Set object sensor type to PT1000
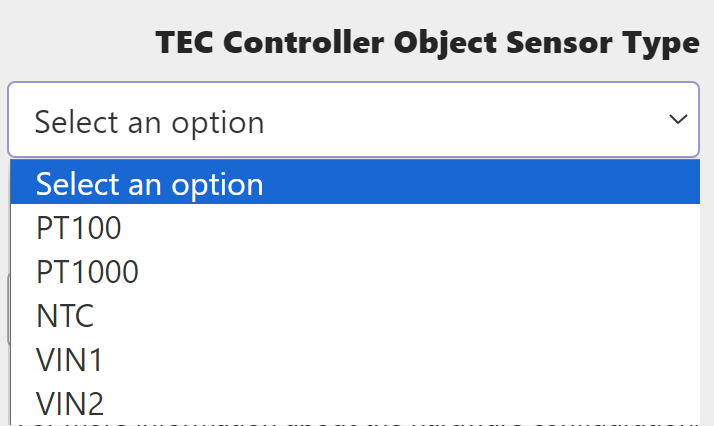The width and height of the screenshot is (714, 426). [x=88, y=272]
